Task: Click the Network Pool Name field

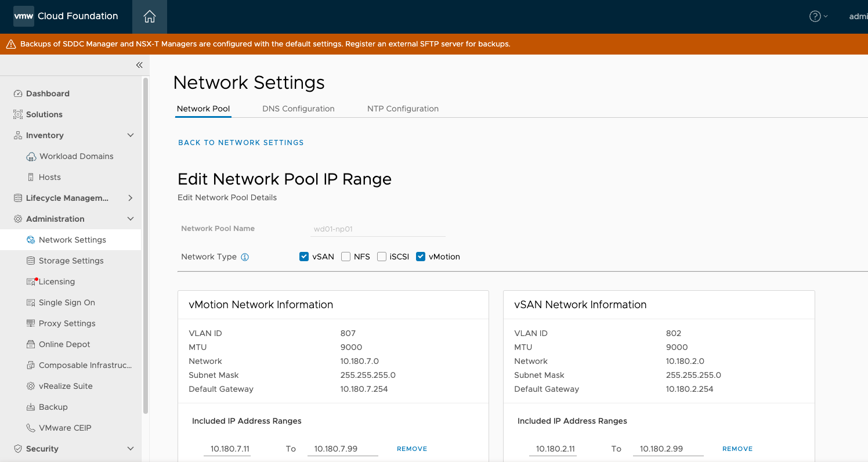Action: [x=378, y=229]
